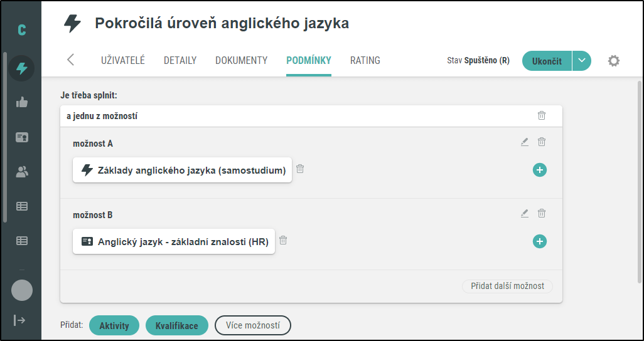Open the lightning bolt Activities sidebar icon
Screen dimensions: 644x341
pyautogui.click(x=22, y=68)
